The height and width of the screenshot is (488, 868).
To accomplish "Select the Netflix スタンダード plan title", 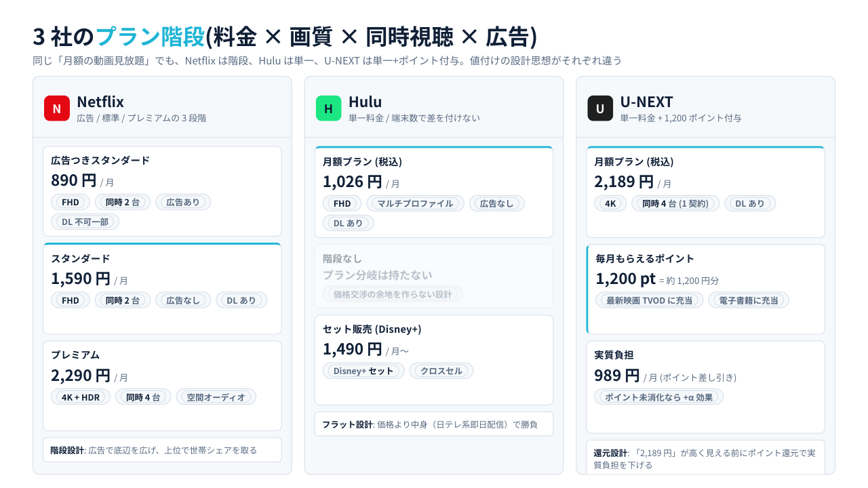I will coord(81,258).
